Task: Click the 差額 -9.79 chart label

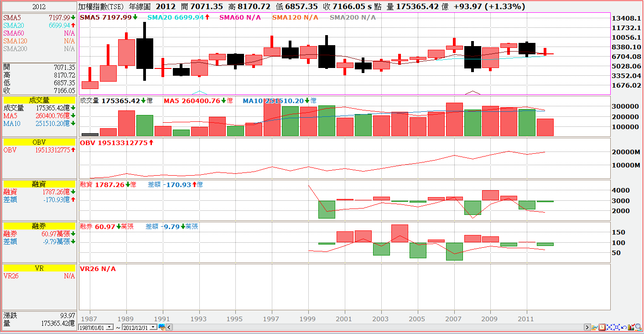Action: coord(171,226)
